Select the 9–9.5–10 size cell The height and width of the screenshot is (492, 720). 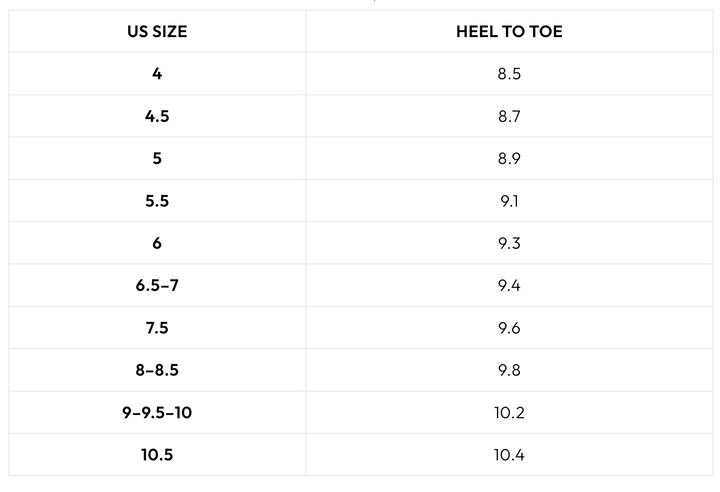pos(157,412)
